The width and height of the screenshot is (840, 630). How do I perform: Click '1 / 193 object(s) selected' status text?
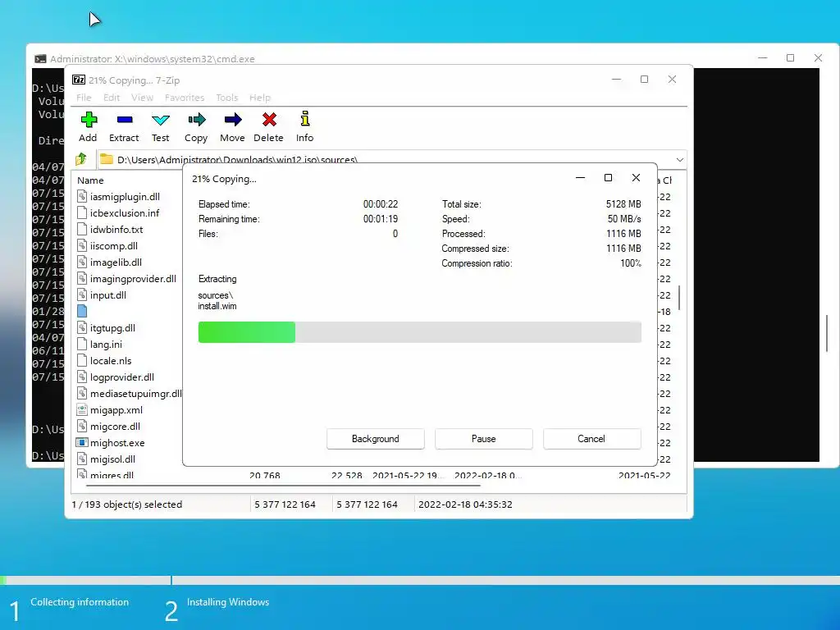(x=127, y=504)
